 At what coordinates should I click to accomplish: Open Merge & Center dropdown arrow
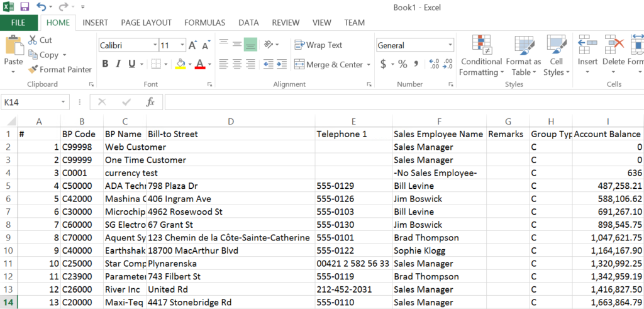[x=369, y=65]
